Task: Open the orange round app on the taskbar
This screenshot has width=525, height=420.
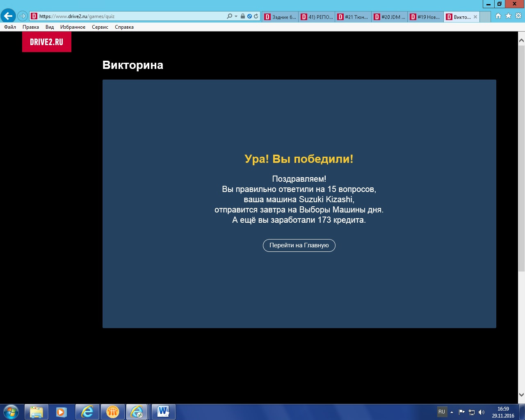Action: pos(112,412)
